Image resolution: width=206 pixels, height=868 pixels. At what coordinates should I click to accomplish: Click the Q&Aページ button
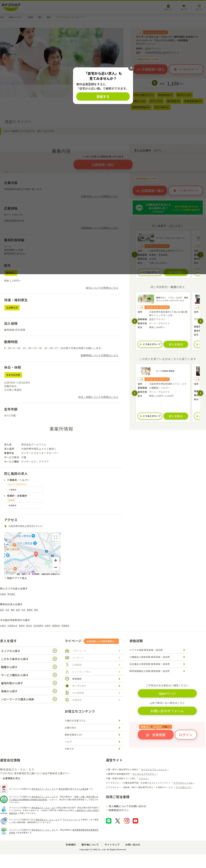click(x=167, y=693)
